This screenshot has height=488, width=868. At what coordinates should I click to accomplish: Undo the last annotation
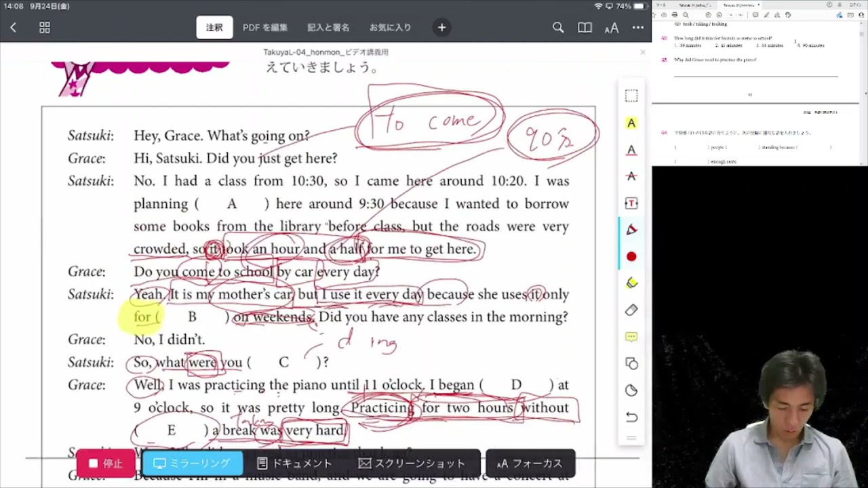click(x=631, y=417)
